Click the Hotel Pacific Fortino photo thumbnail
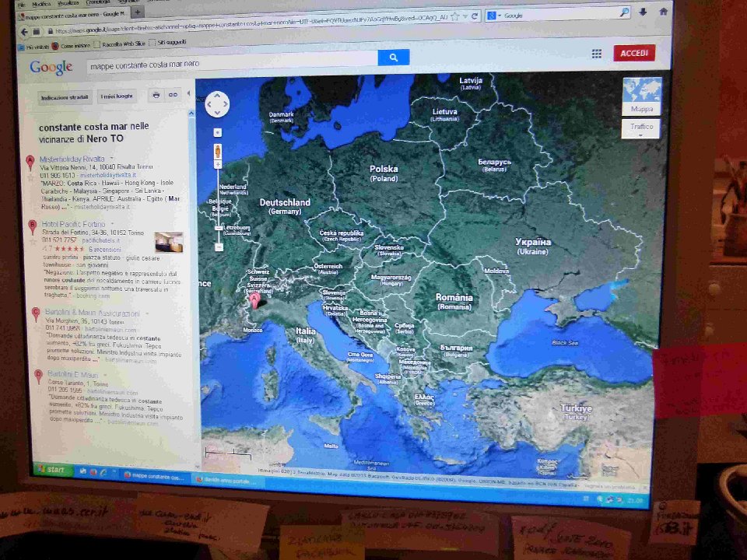Image resolution: width=747 pixels, height=560 pixels. 169,242
